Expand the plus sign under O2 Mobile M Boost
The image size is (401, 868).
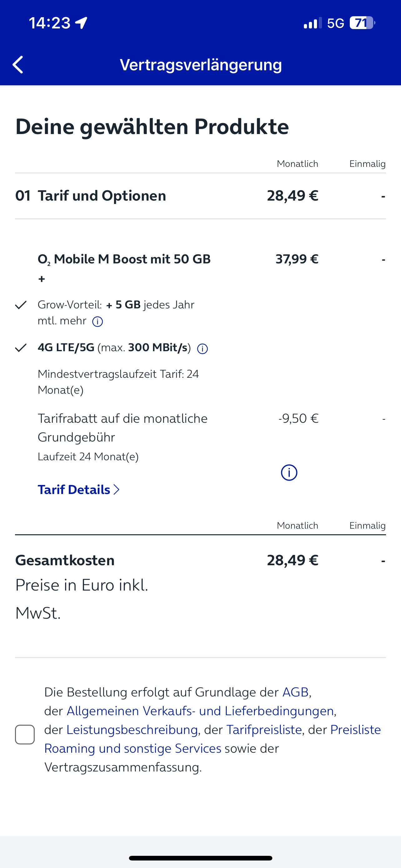[x=42, y=279]
